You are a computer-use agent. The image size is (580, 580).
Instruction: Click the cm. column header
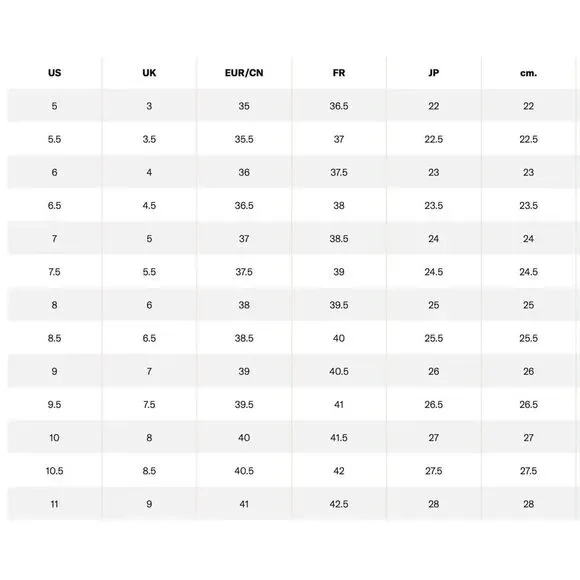point(528,73)
